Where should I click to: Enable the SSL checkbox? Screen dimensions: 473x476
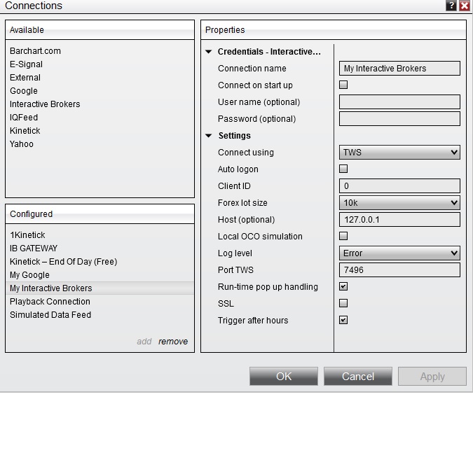coord(343,303)
